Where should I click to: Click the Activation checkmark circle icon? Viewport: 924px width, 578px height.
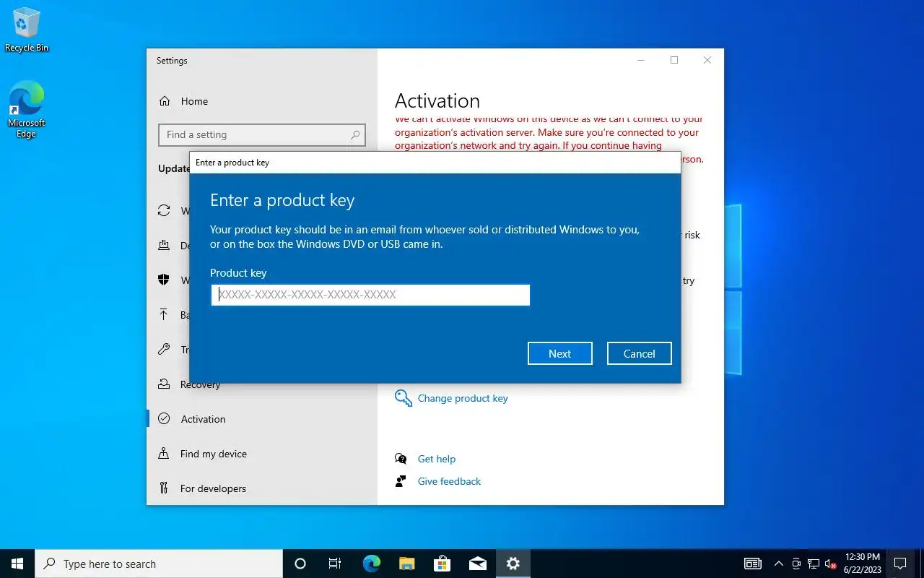click(164, 418)
